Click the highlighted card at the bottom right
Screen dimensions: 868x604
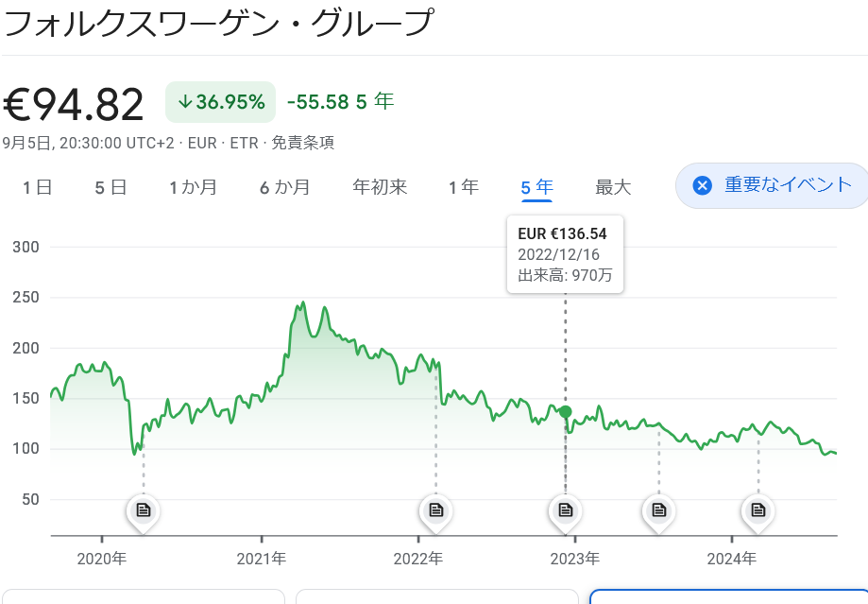[727, 597]
